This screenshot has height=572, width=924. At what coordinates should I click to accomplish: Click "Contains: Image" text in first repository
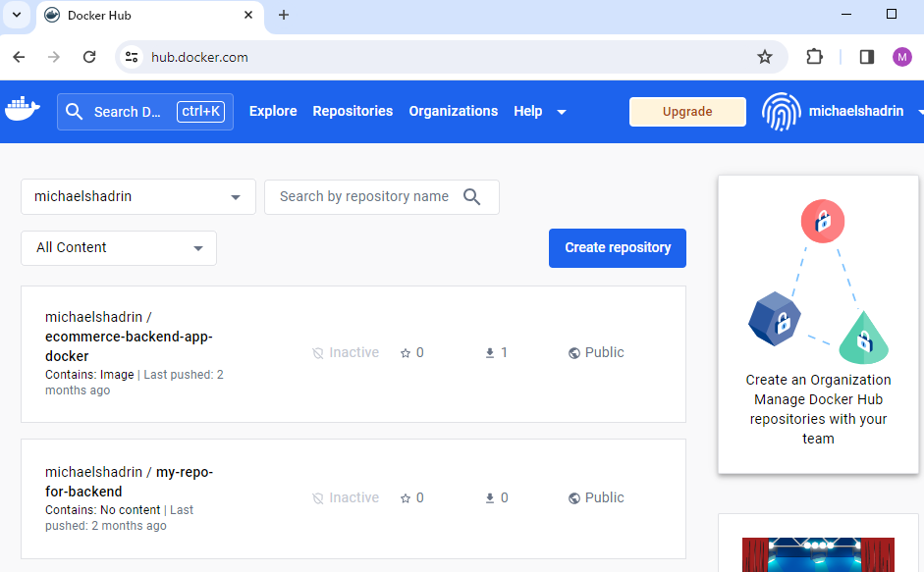[x=89, y=375]
